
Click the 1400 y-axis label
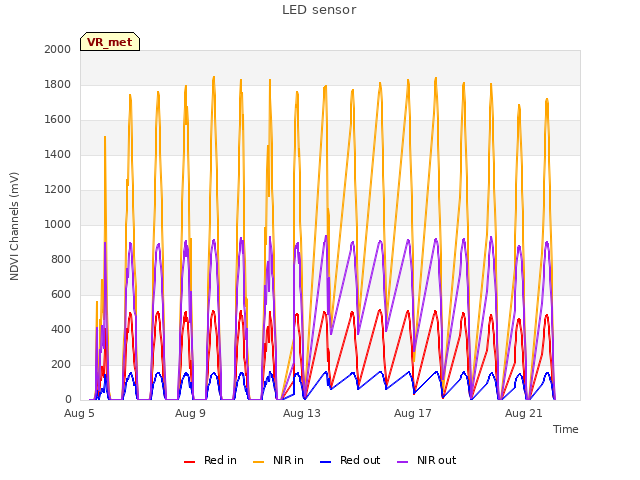pyautogui.click(x=58, y=154)
